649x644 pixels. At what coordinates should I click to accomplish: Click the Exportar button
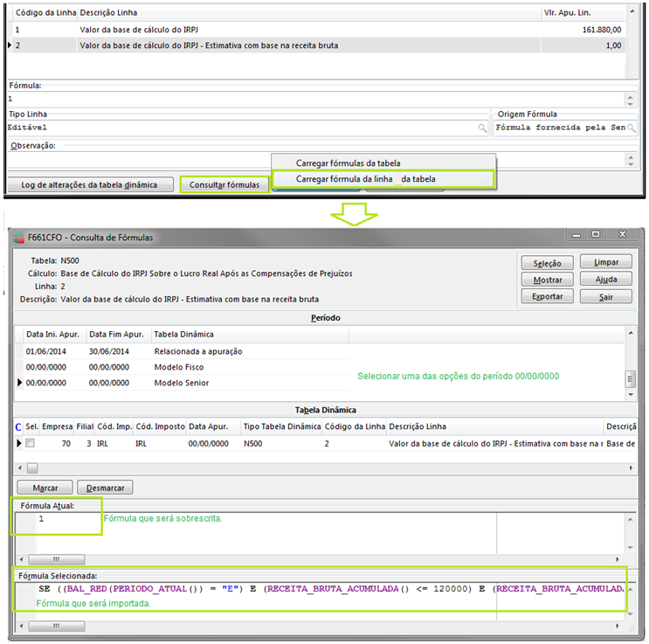point(547,296)
